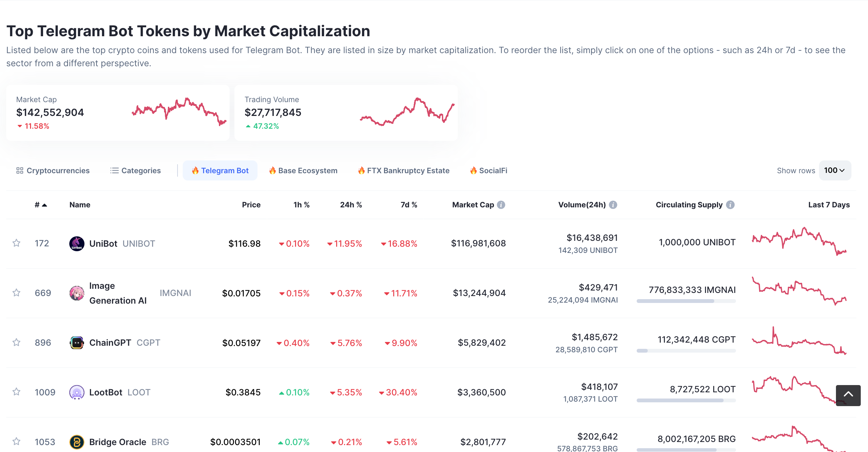Sort table by 24h % column
The width and height of the screenshot is (868, 452).
pyautogui.click(x=351, y=205)
